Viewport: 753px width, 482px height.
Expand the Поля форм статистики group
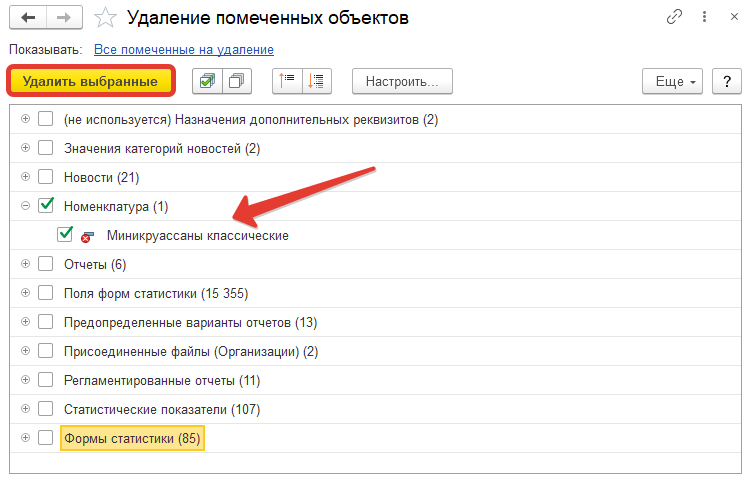[25, 292]
